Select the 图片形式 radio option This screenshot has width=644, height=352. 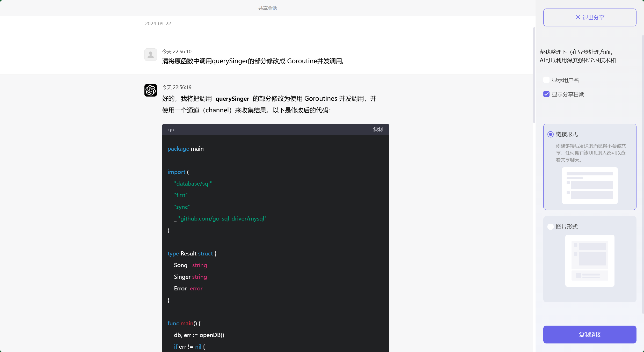click(551, 227)
